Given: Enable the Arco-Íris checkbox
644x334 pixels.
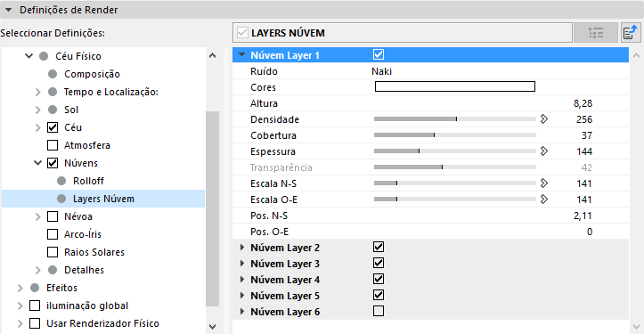Looking at the screenshot, I should 53,234.
